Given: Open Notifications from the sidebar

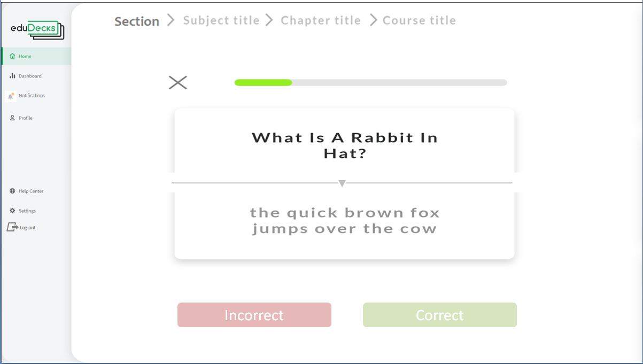Looking at the screenshot, I should 32,96.
